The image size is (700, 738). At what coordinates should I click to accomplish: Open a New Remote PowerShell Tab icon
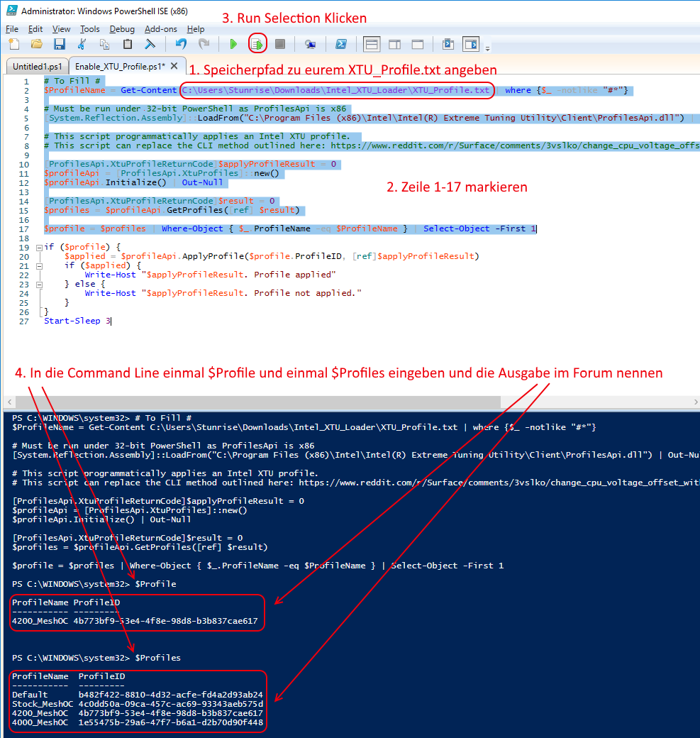point(310,44)
